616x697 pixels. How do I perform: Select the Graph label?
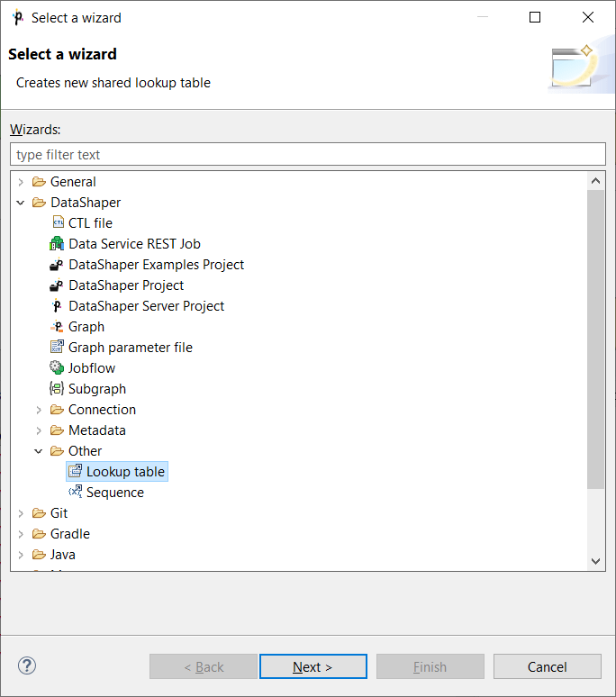pyautogui.click(x=86, y=327)
